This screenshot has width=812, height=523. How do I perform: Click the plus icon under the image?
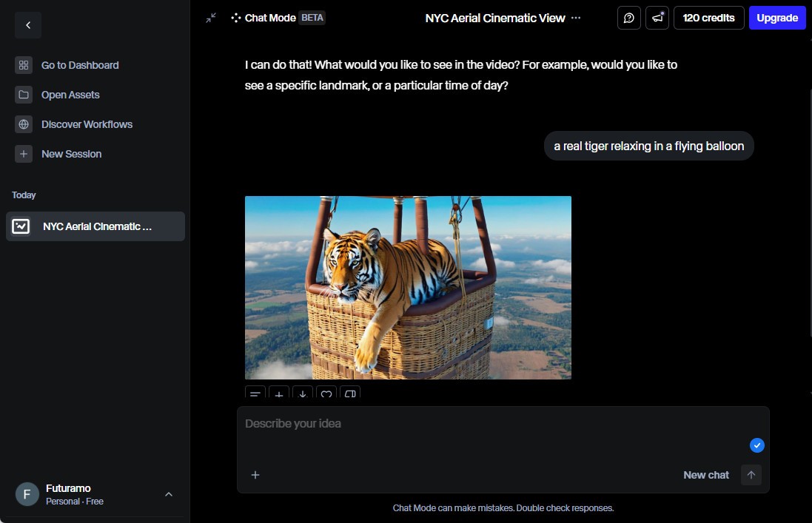(x=278, y=393)
